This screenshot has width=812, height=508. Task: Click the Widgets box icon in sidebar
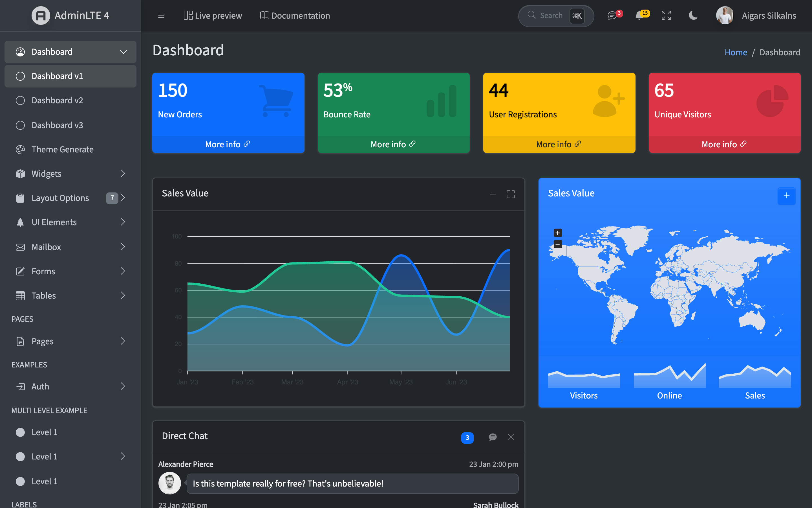(21, 174)
